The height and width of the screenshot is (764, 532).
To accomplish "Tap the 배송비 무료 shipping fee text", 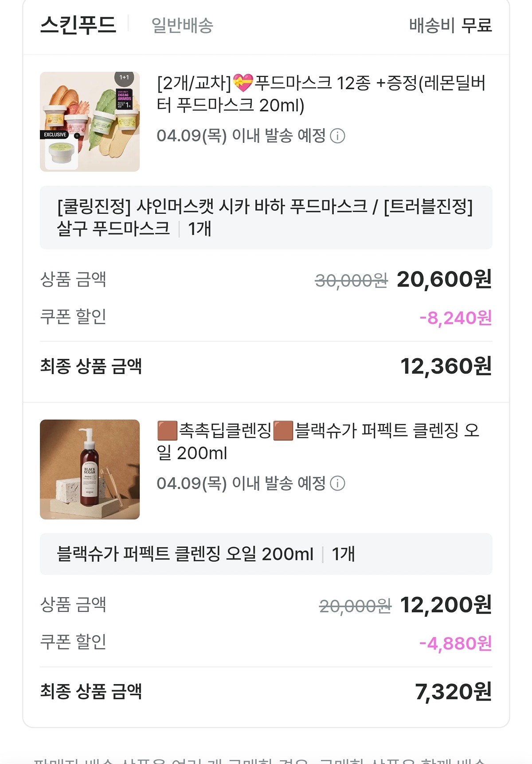I will pyautogui.click(x=450, y=25).
